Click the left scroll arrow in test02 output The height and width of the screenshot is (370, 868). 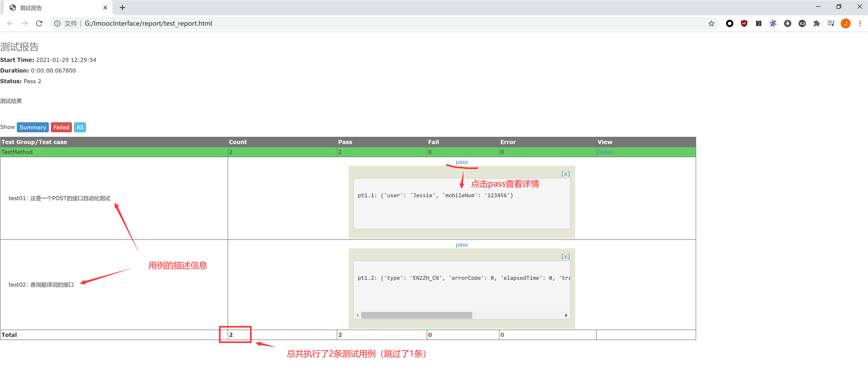point(358,315)
